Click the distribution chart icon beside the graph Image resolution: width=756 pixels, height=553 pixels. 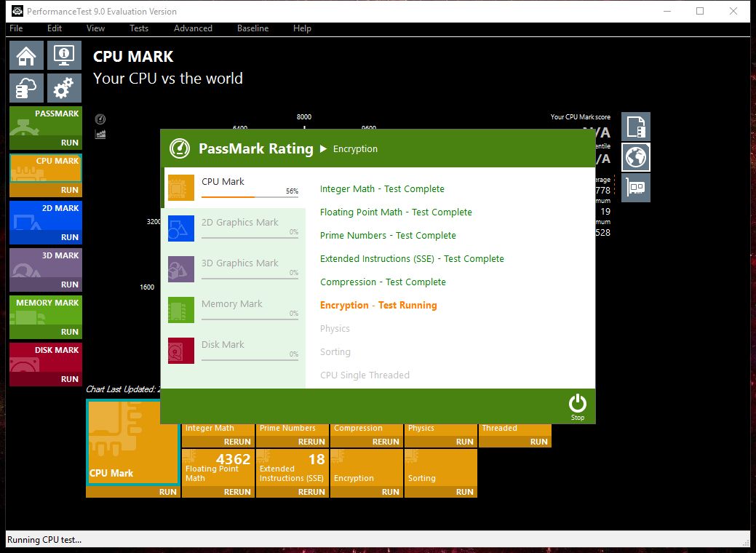tap(100, 134)
